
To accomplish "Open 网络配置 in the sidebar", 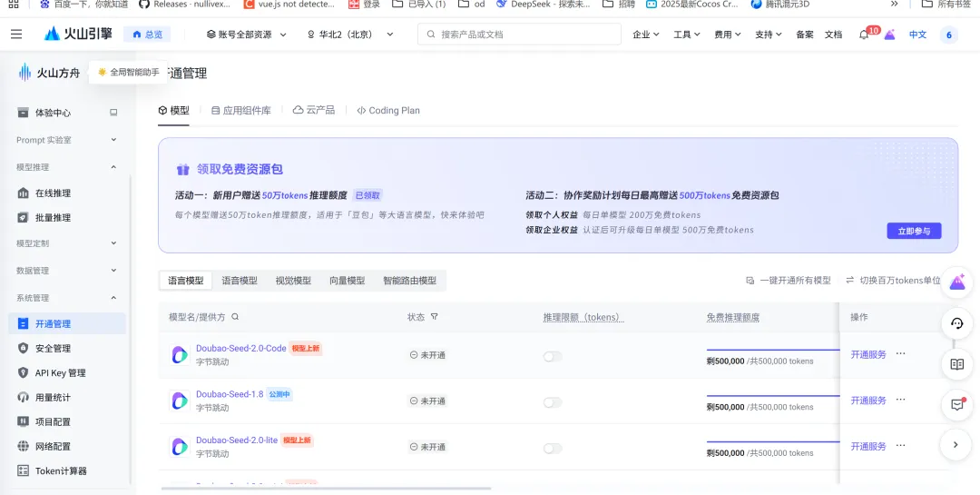I will pyautogui.click(x=53, y=447).
